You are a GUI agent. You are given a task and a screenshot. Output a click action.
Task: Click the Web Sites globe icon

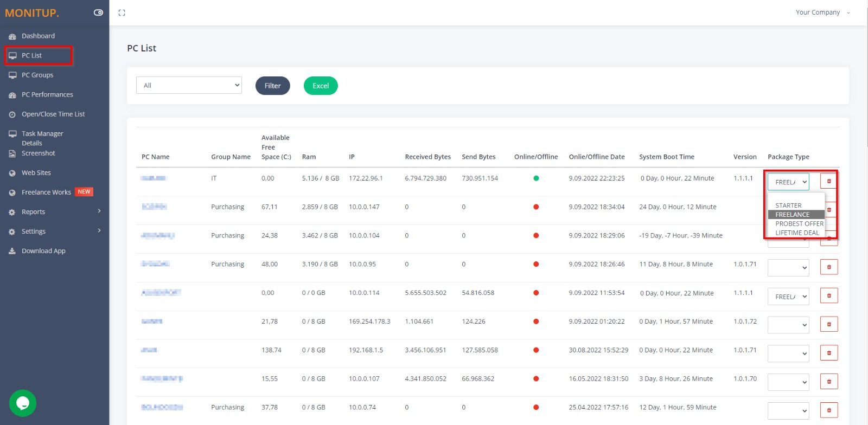[x=12, y=173]
